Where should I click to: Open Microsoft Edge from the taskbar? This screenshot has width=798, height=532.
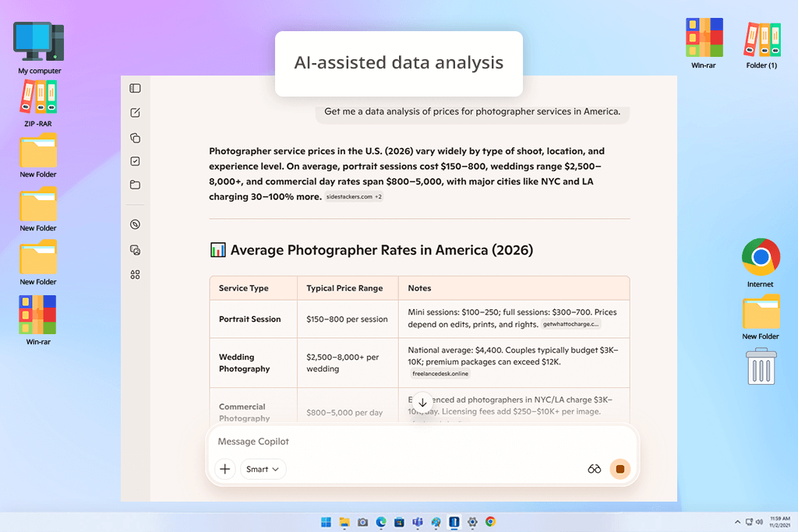pyautogui.click(x=380, y=522)
